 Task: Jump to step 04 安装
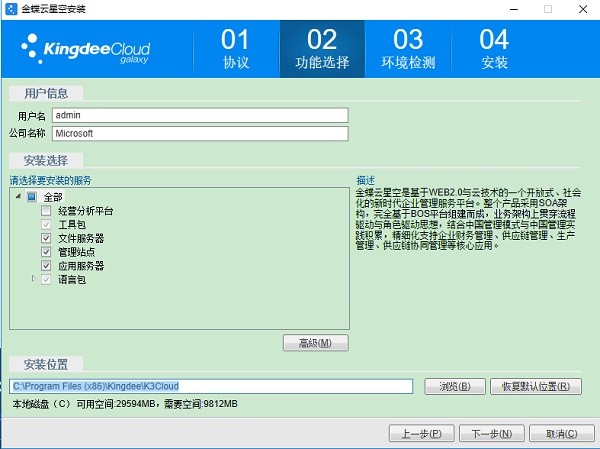pos(494,49)
